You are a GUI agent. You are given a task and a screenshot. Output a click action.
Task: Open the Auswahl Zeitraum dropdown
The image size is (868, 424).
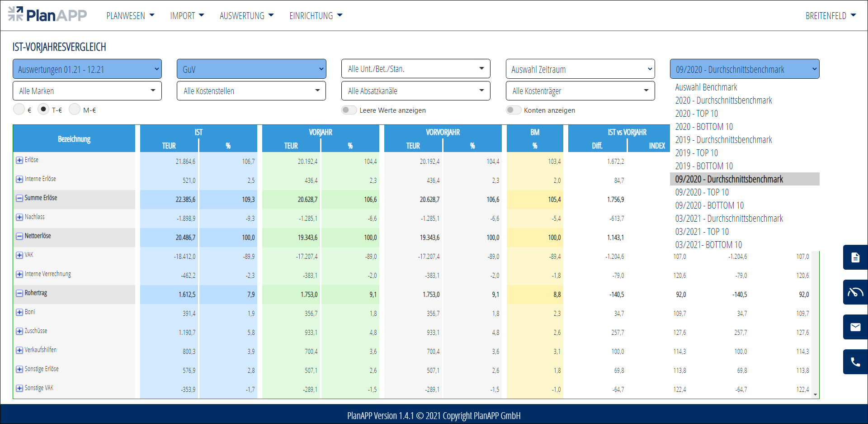click(580, 69)
